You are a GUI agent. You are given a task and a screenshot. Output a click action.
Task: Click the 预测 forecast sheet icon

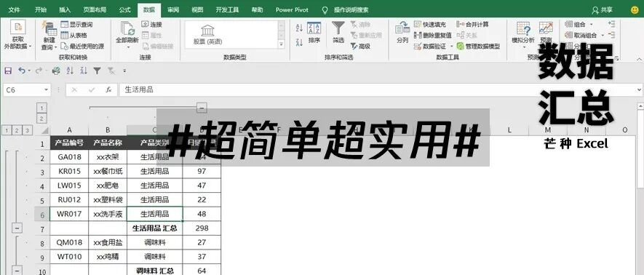(x=546, y=28)
